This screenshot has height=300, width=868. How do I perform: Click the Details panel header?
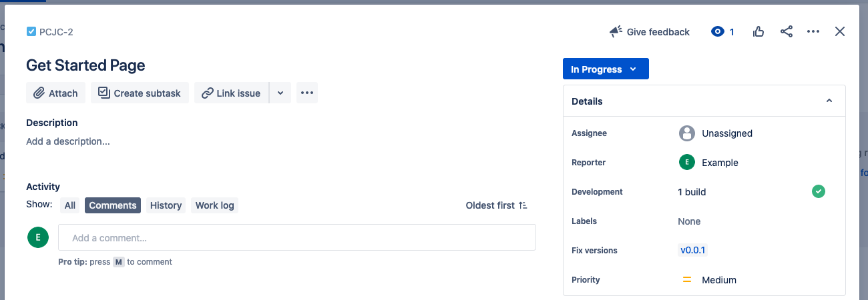coord(704,101)
